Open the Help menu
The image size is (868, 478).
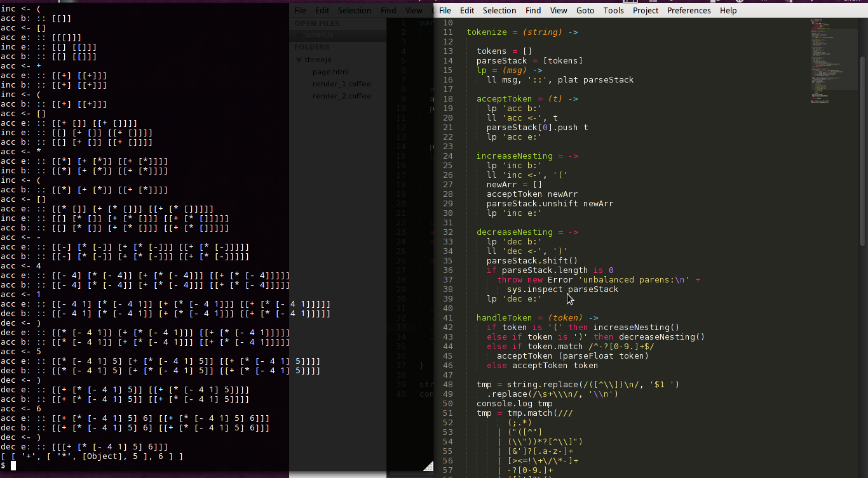coord(728,10)
